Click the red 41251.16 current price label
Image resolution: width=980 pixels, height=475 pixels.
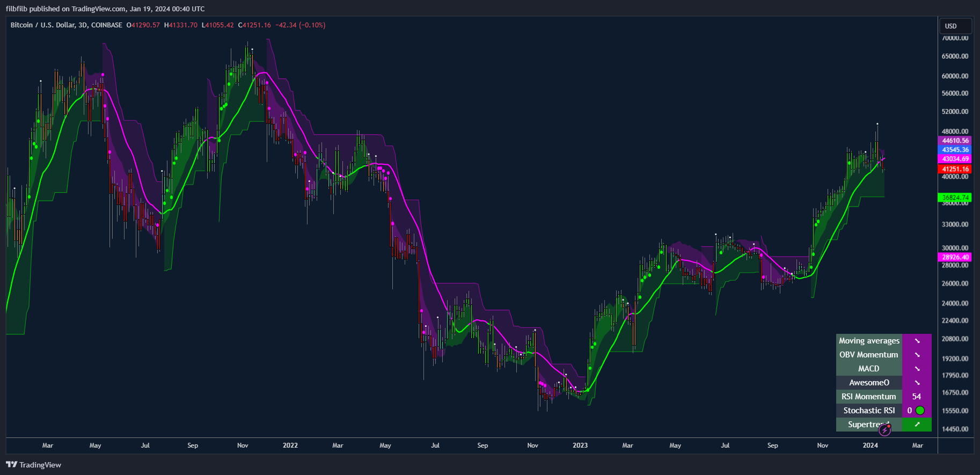[x=955, y=169]
